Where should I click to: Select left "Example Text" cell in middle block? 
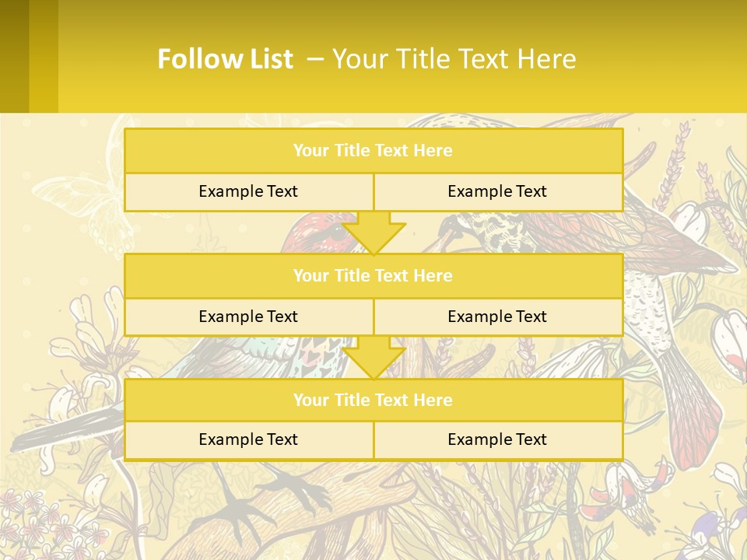pyautogui.click(x=248, y=317)
